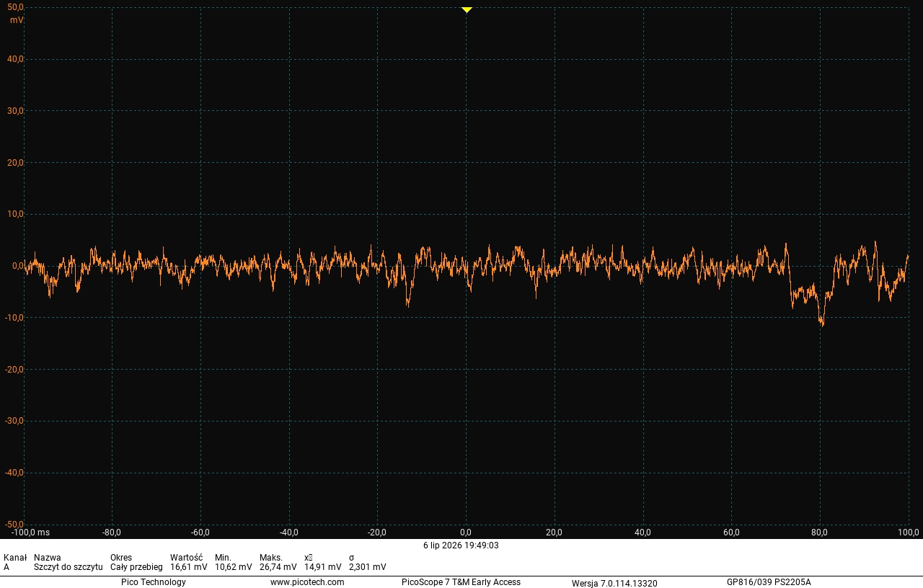
Task: Click the yellow trigger marker at top
Action: [x=467, y=9]
